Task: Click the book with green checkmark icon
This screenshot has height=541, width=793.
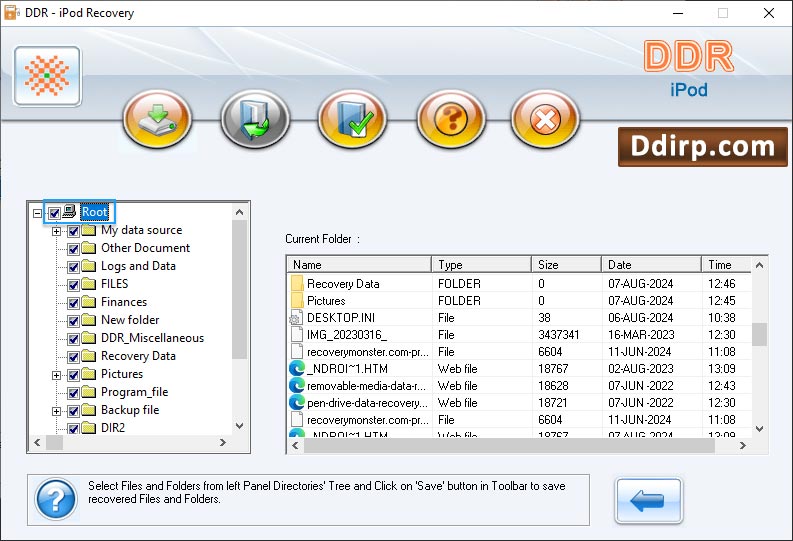Action: click(x=353, y=120)
